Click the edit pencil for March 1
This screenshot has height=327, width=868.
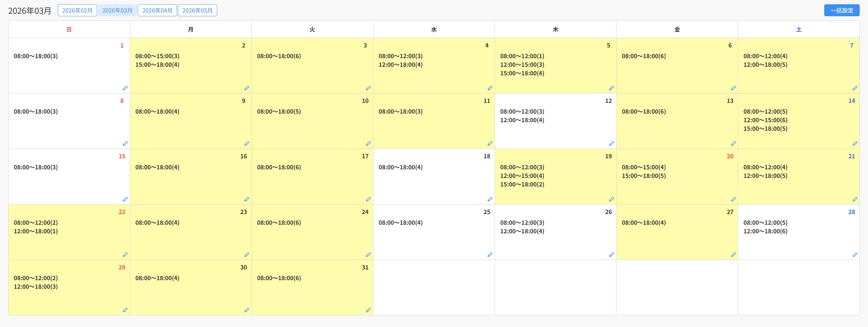pyautogui.click(x=125, y=88)
